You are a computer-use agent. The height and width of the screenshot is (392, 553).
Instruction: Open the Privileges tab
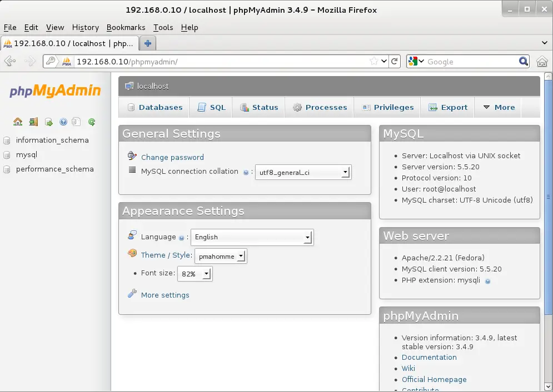point(387,107)
